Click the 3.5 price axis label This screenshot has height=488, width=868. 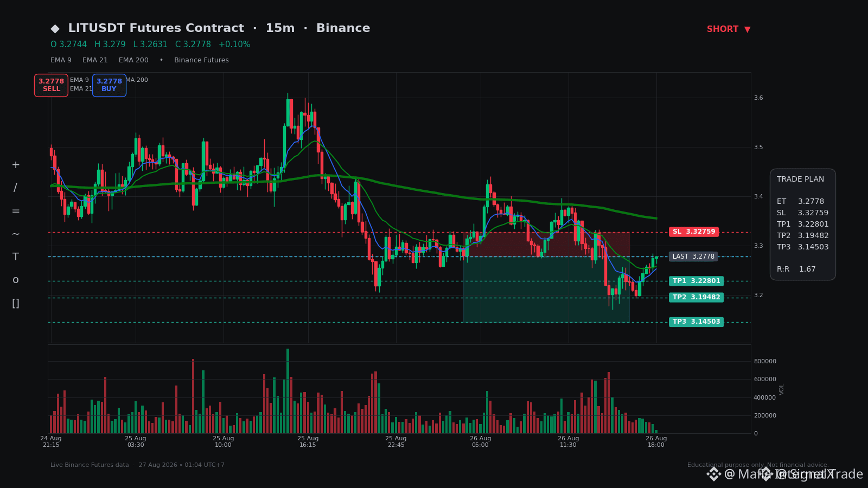click(758, 147)
